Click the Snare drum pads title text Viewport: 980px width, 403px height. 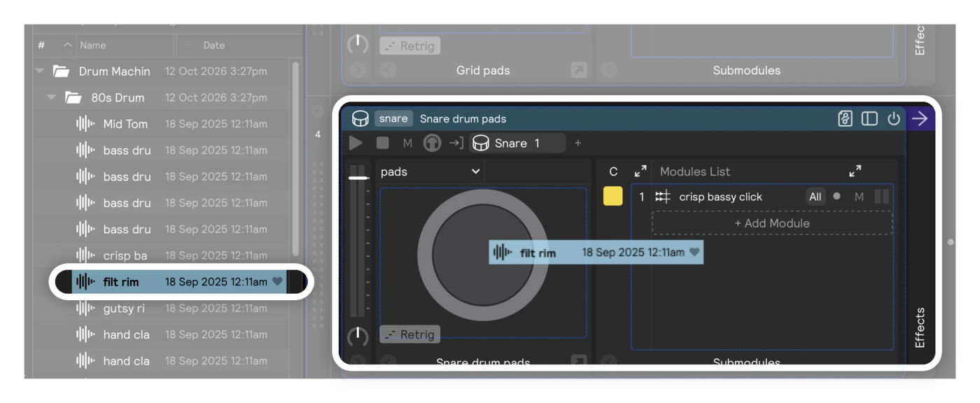click(463, 118)
